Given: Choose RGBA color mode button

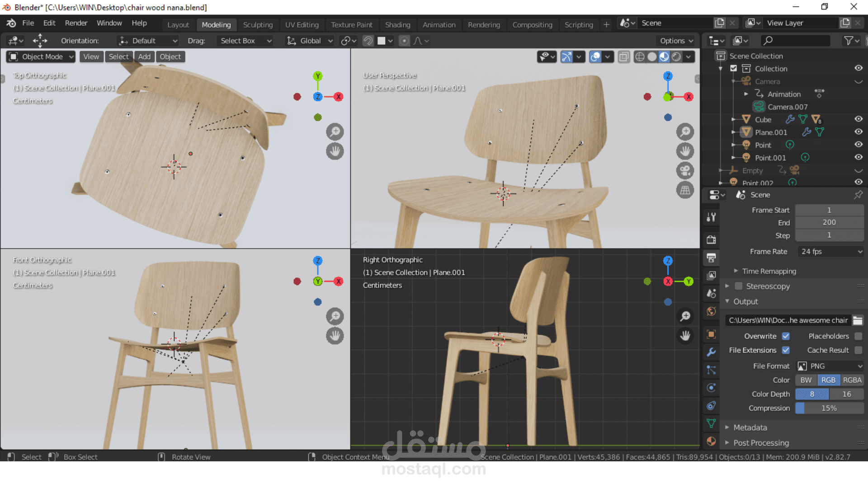Looking at the screenshot, I should tap(852, 380).
